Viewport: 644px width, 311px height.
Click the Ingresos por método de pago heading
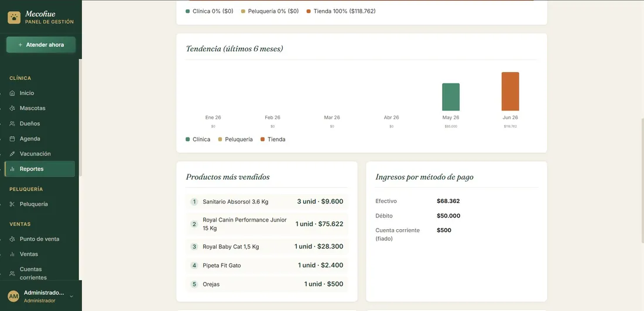pos(424,177)
